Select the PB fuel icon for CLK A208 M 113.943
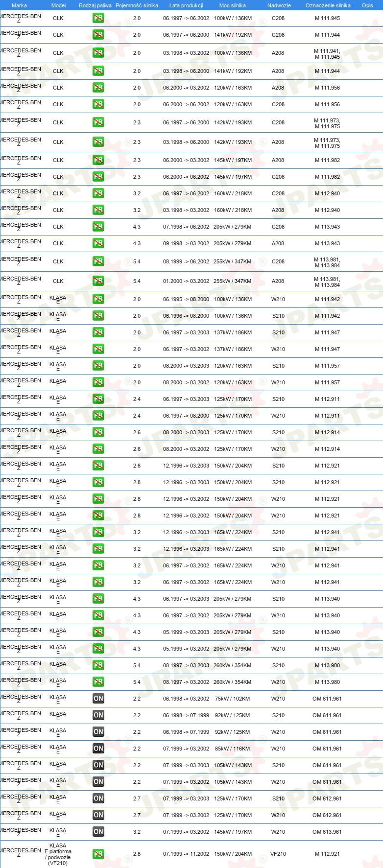Viewport: 383px width, 868px height. [x=98, y=243]
